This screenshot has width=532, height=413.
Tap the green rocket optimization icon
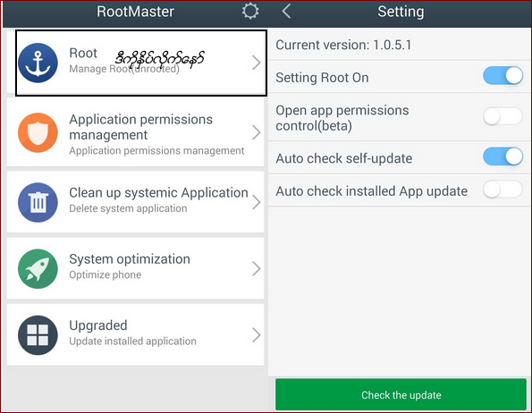coord(38,269)
